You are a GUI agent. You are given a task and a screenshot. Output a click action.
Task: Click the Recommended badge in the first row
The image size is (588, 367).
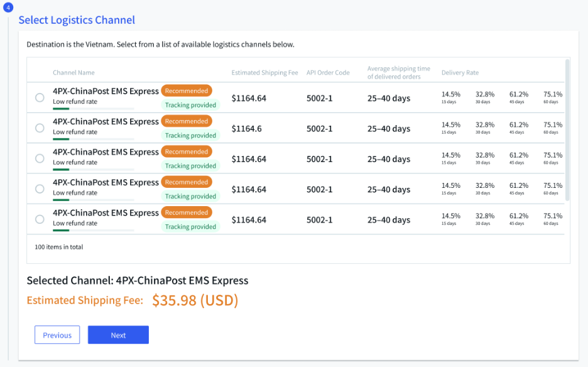click(x=187, y=90)
